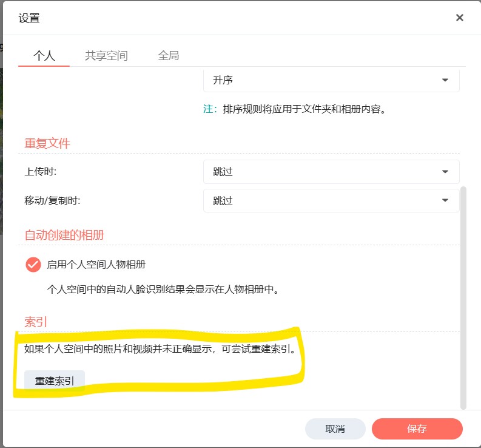The height and width of the screenshot is (448, 481).
Task: Click the 如果个人空间中的照片和视频 description text
Action: 160,349
